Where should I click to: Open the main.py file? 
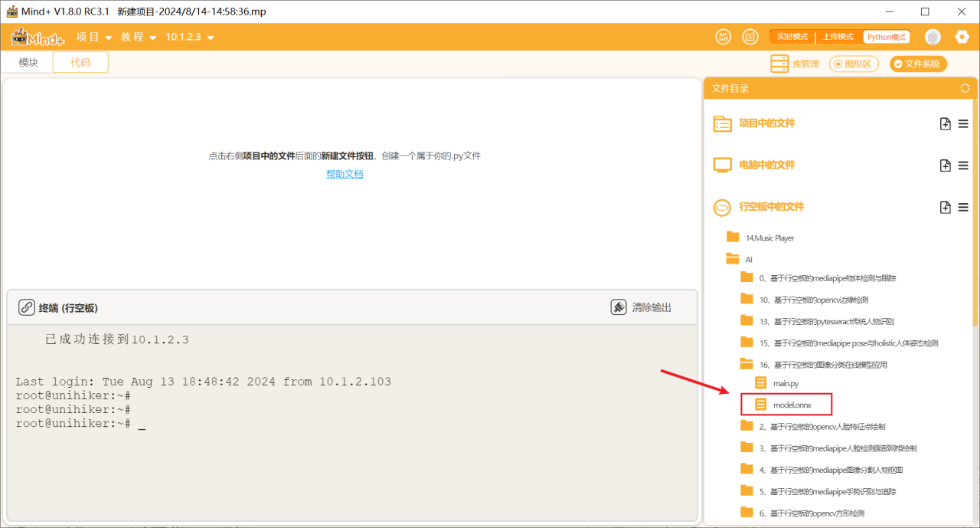point(786,383)
